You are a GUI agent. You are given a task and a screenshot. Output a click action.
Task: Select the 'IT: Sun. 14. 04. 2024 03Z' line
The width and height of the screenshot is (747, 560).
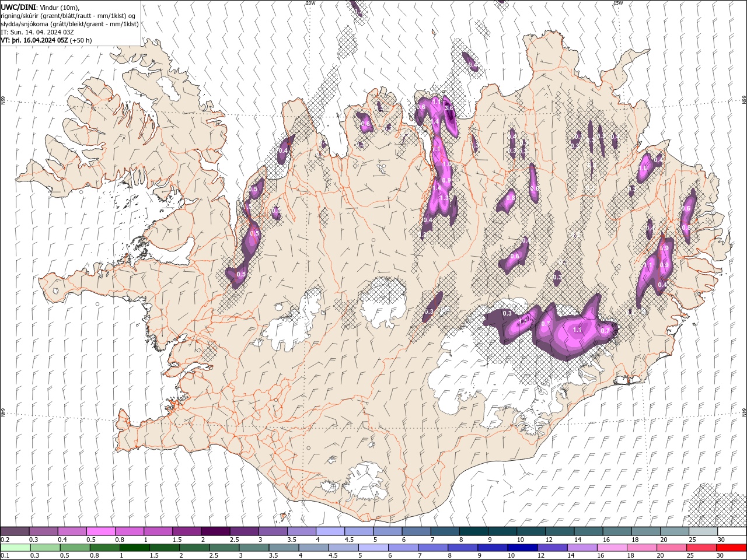(x=37, y=32)
